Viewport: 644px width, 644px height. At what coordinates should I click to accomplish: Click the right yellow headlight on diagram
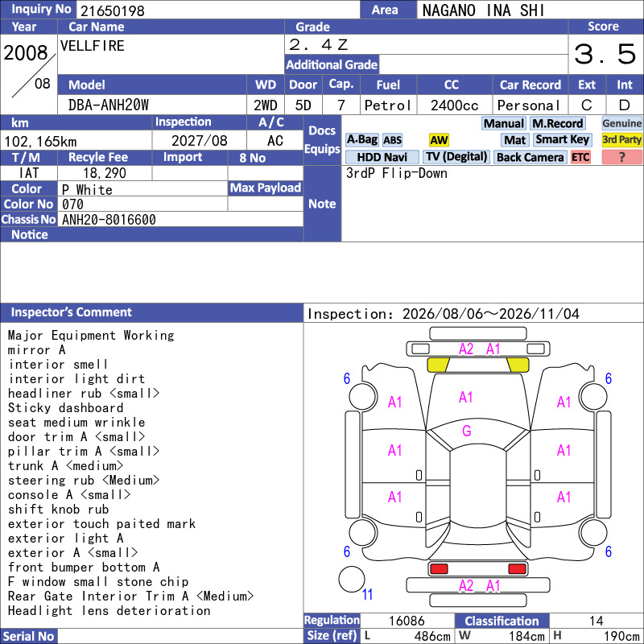point(518,365)
